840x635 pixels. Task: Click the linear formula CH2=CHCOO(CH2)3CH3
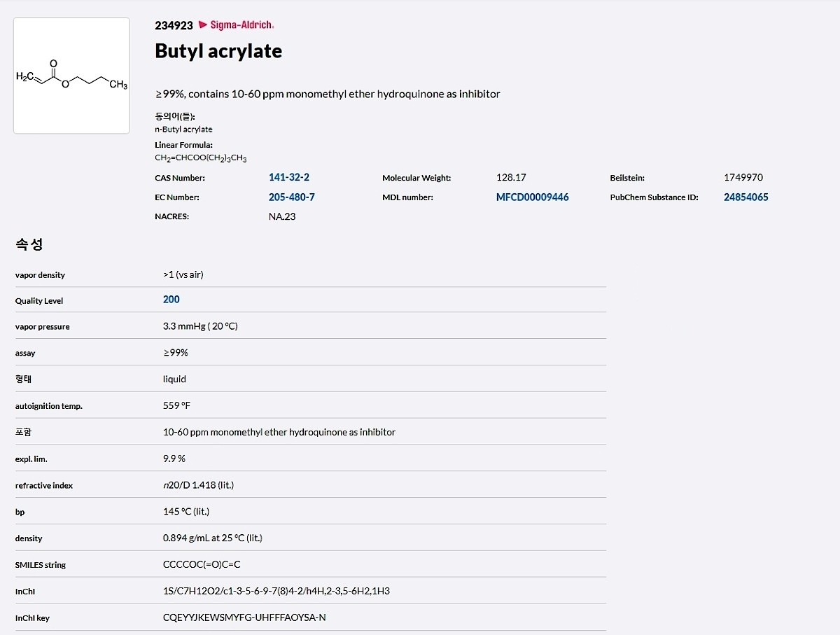click(x=200, y=158)
